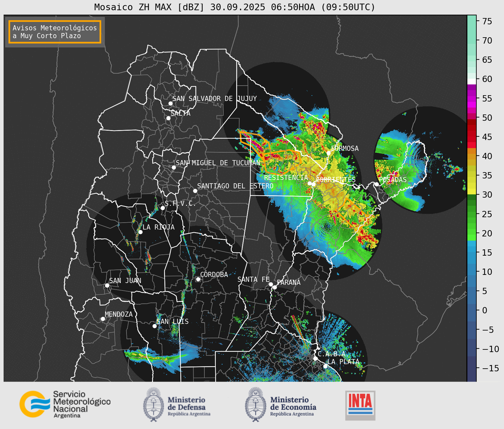Click the Corrientes city dot
Screen dimensions: 504x429
[313, 184]
